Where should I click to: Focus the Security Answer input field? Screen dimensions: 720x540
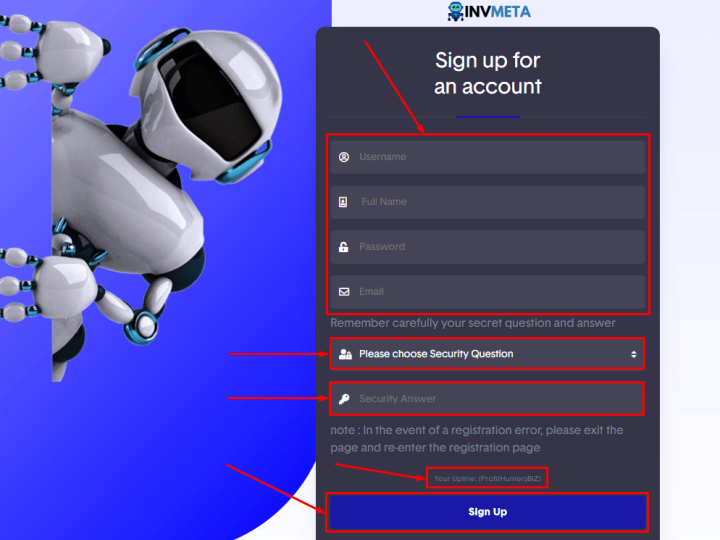(488, 399)
